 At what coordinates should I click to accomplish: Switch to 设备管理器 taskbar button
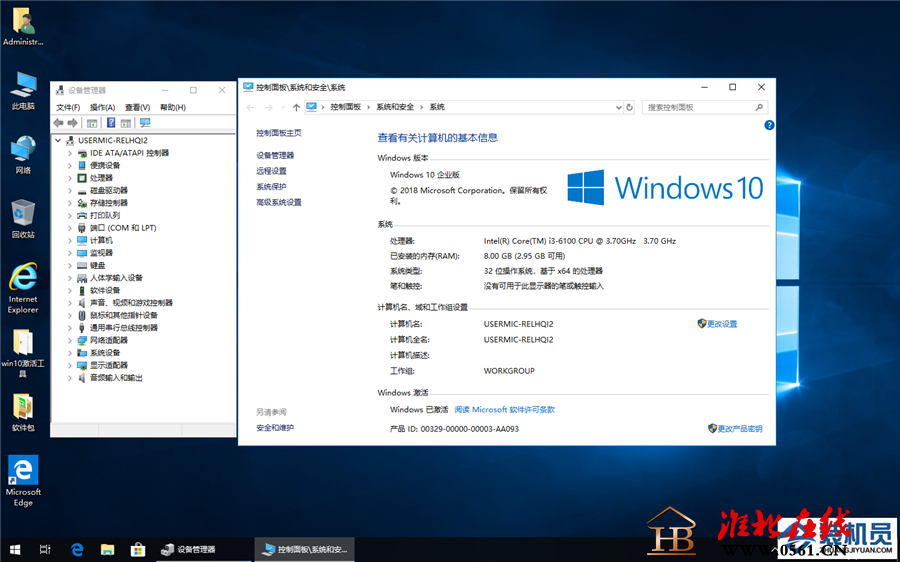pos(203,549)
